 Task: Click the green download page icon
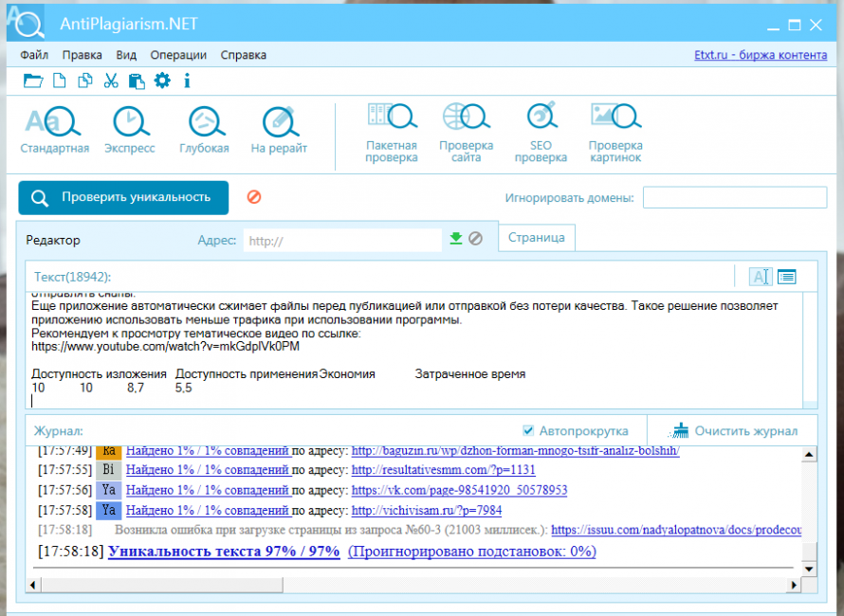click(456, 238)
